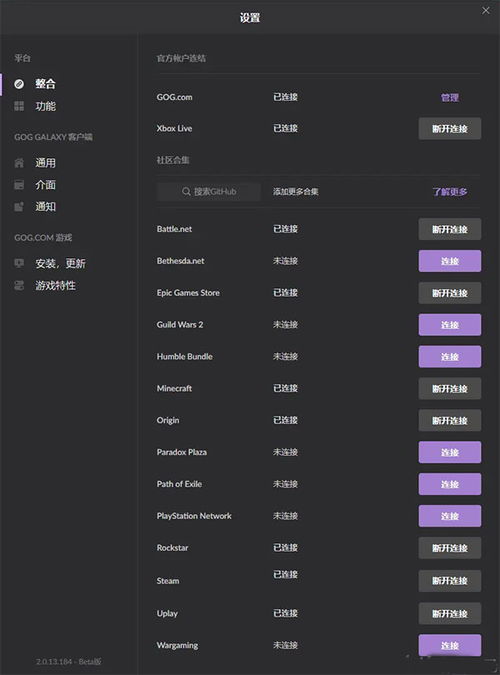The height and width of the screenshot is (675, 500).
Task: Focus the 搜索GitHub search field
Action: (x=209, y=192)
